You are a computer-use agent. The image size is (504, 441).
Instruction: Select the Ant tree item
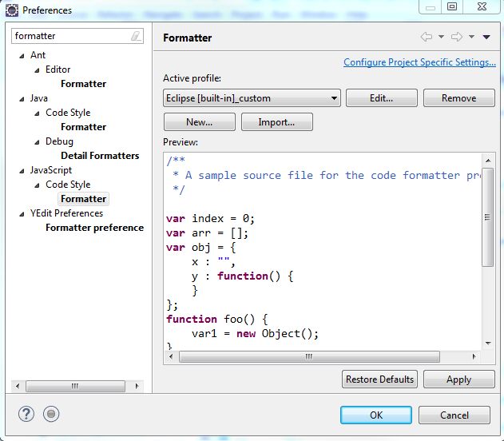point(38,55)
